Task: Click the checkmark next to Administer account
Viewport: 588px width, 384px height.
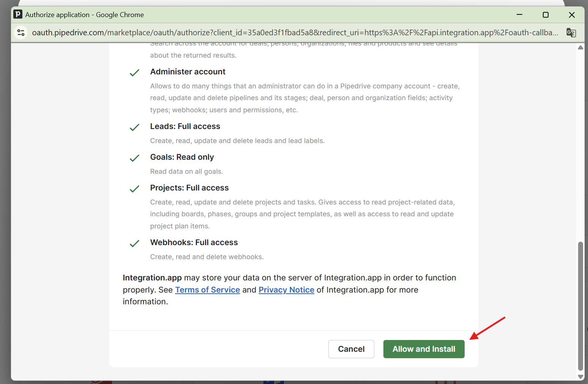Action: pyautogui.click(x=134, y=72)
